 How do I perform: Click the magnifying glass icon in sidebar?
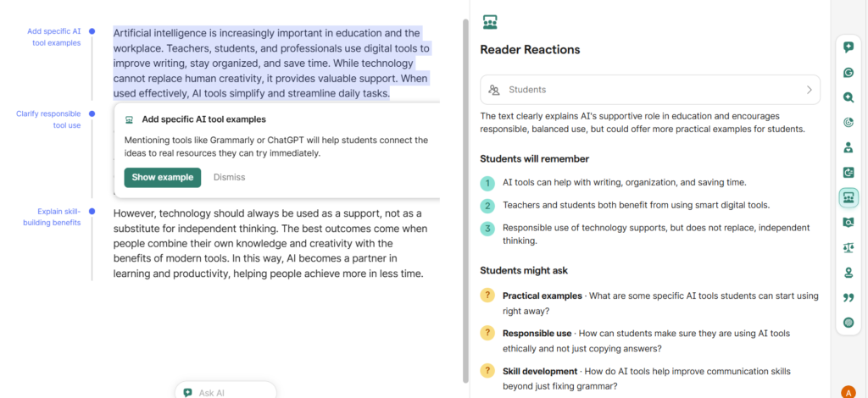point(848,97)
